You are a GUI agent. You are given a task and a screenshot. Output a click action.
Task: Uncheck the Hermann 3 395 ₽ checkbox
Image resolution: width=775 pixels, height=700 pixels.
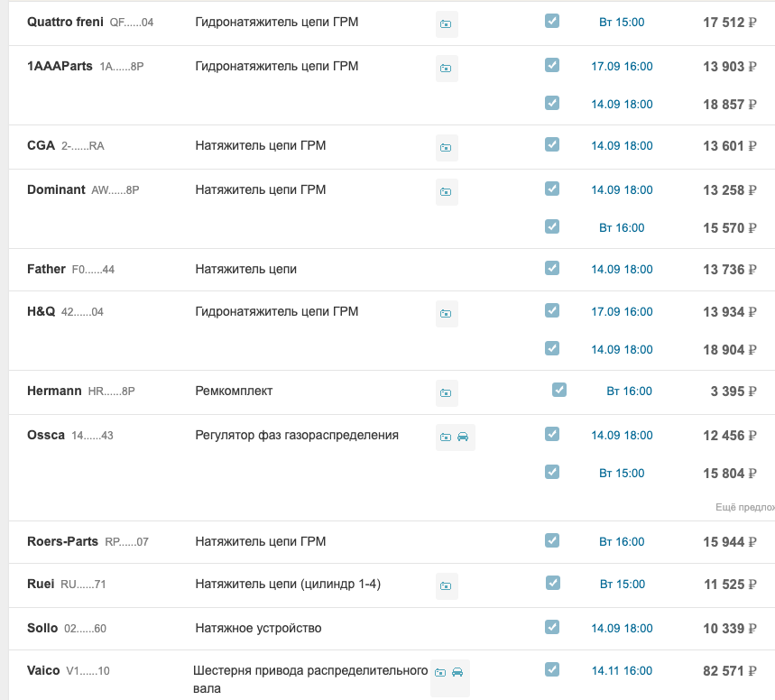point(559,390)
